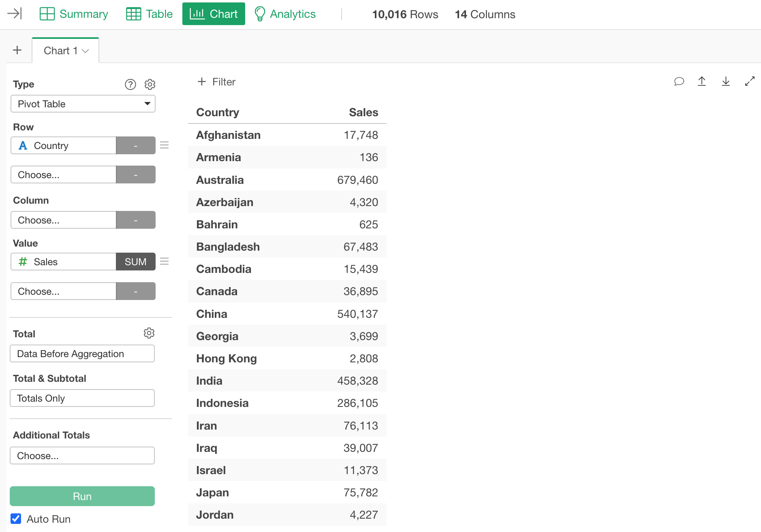Viewport: 761px width, 532px height.
Task: Open the Country row options menu icon
Action: (164, 145)
